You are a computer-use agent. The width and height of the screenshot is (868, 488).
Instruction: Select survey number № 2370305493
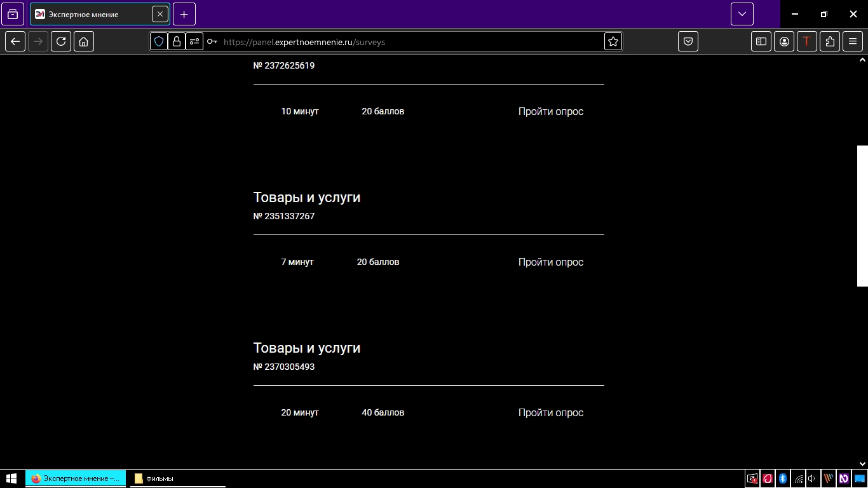tap(284, 367)
